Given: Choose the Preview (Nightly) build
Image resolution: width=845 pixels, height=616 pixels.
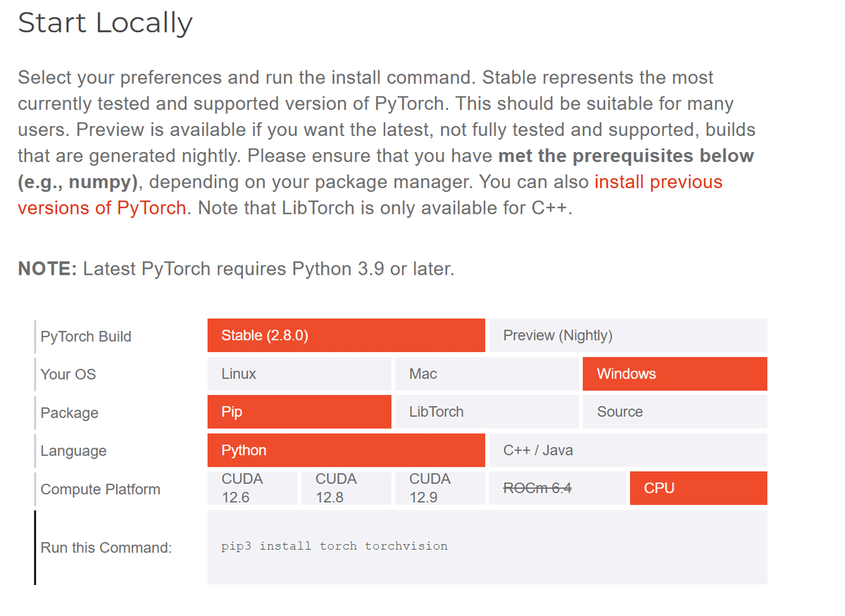Looking at the screenshot, I should coord(627,336).
